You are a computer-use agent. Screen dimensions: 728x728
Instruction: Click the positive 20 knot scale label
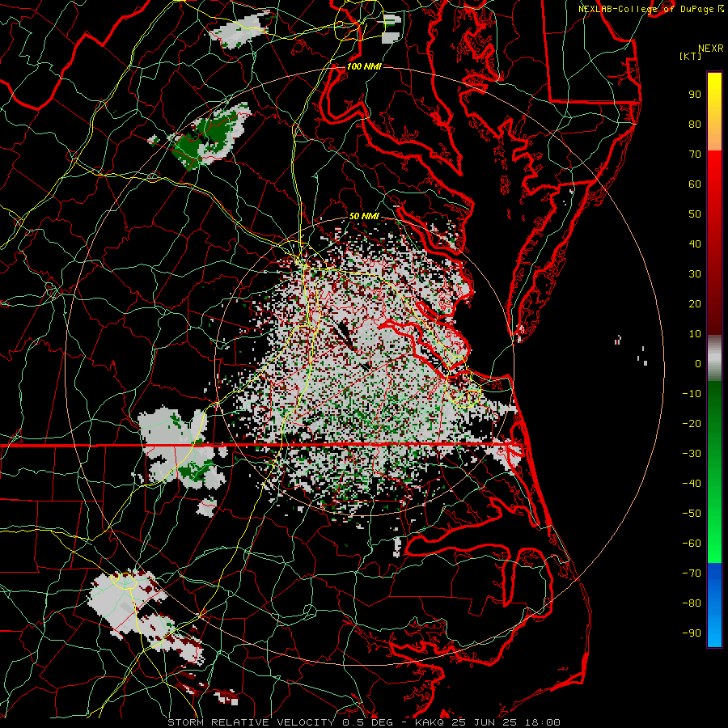pos(695,304)
